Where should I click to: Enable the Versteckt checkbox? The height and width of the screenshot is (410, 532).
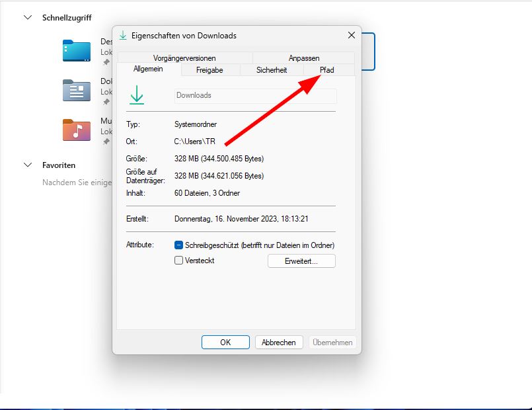coord(178,260)
